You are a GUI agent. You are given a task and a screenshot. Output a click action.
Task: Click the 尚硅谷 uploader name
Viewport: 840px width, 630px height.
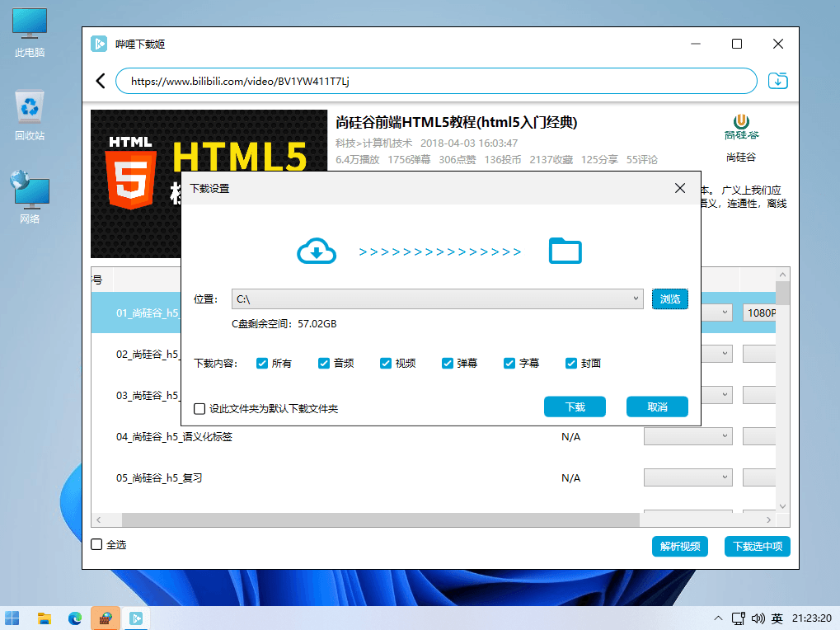coord(741,157)
